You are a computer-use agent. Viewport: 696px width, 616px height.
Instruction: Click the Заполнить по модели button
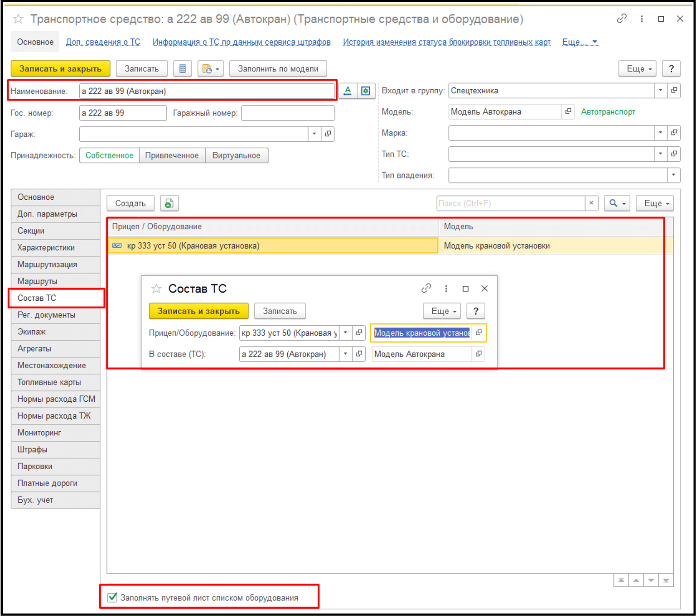pos(278,69)
